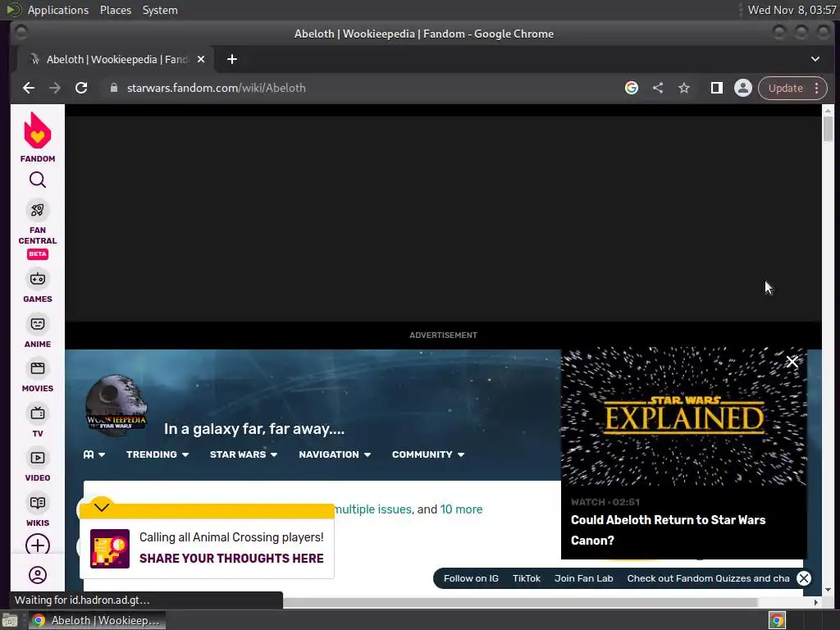
Task: Click the Chrome Update button
Action: [x=786, y=88]
